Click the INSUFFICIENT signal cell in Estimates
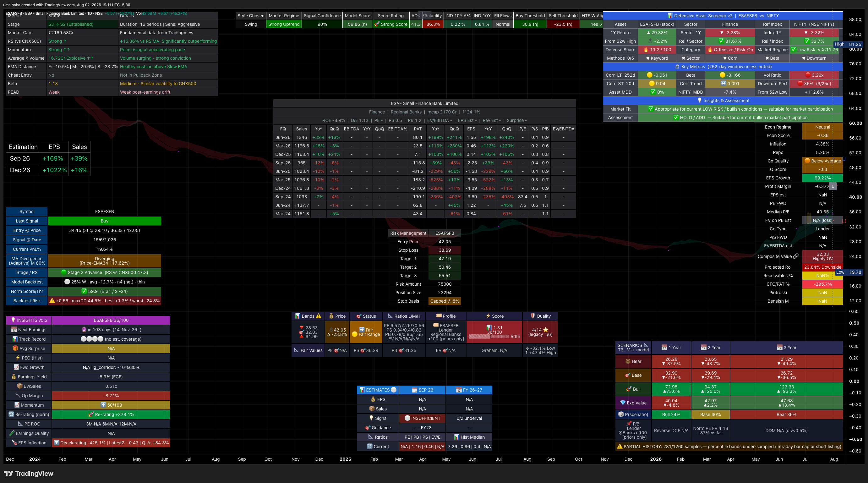Screen dimensions: 868x483 point(422,418)
